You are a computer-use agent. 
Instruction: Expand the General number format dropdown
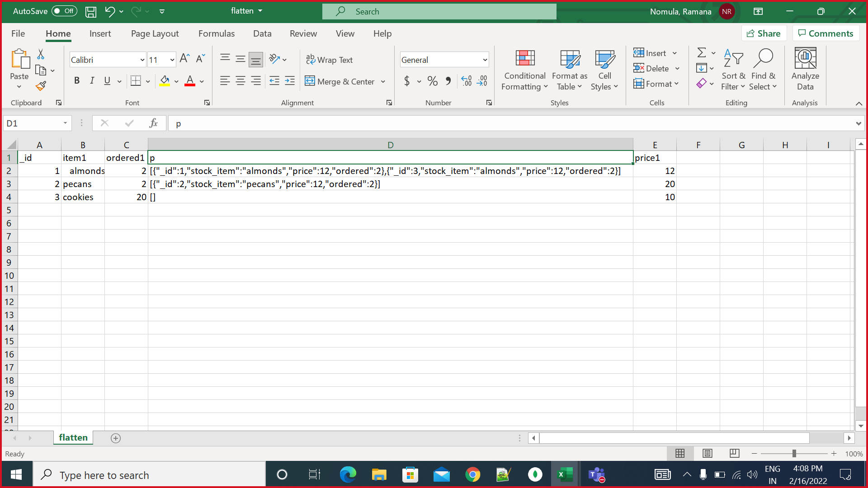[x=485, y=60]
